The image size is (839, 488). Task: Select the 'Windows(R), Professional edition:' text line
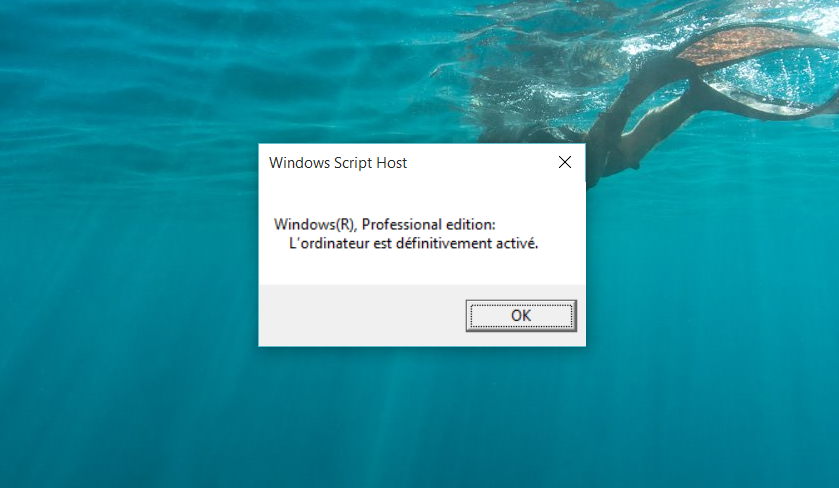coord(385,224)
